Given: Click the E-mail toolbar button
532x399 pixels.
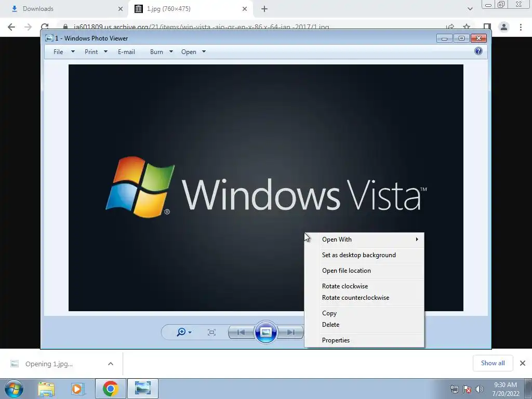Looking at the screenshot, I should (x=126, y=52).
